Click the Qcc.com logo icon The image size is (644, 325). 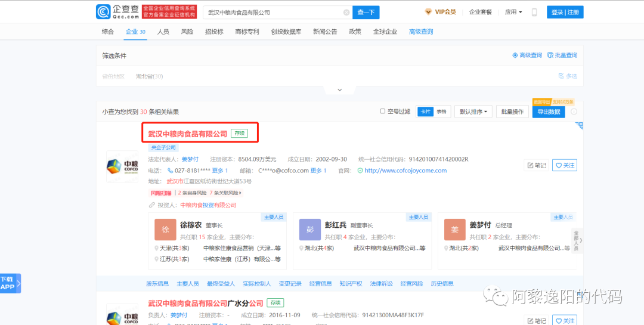click(x=103, y=12)
